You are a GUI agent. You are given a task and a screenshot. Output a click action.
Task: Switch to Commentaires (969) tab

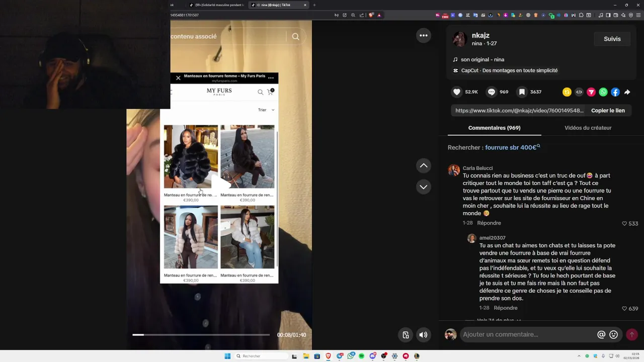tap(494, 128)
